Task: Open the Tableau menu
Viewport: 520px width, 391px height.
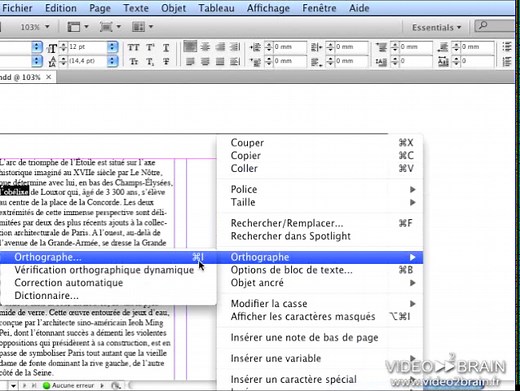Action: click(216, 8)
